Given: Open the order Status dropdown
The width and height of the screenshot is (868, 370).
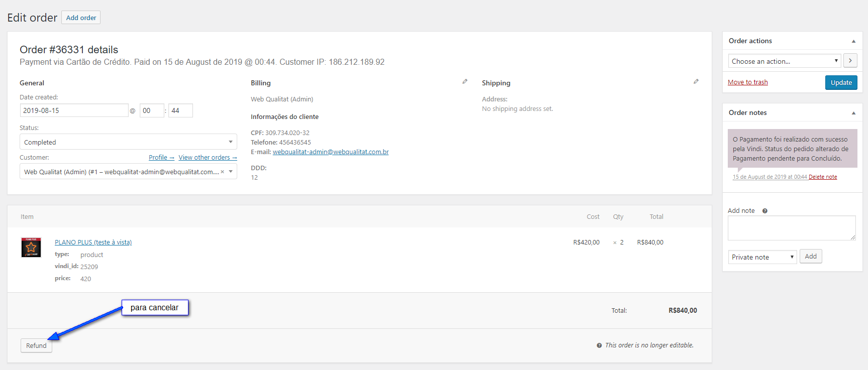Looking at the screenshot, I should 128,142.
